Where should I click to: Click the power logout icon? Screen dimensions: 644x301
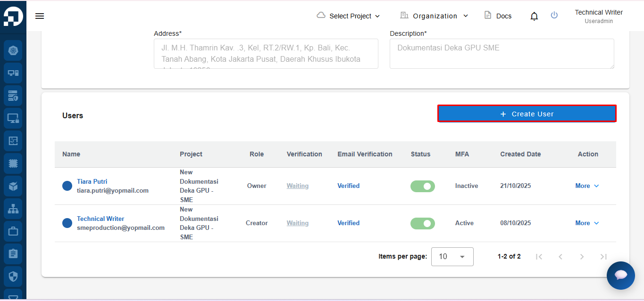pyautogui.click(x=554, y=16)
